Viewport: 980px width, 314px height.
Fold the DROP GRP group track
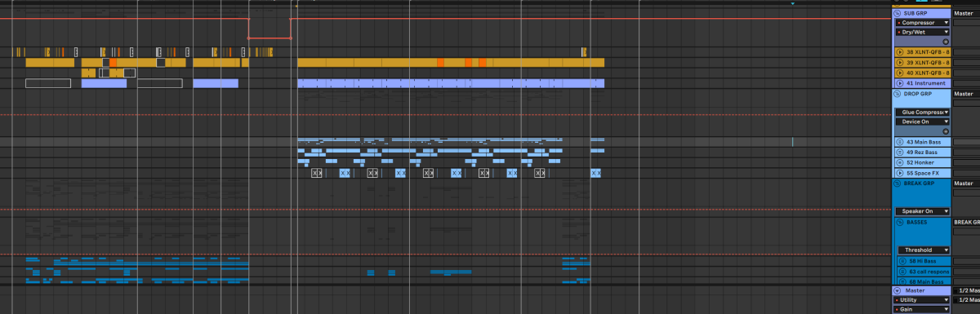tap(897, 94)
